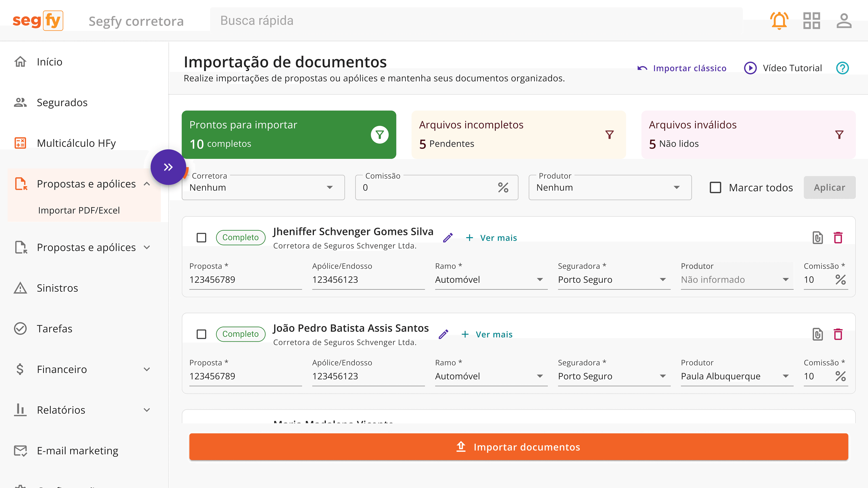Open attachment for Jheniffer Schvenger record
Image resolution: width=868 pixels, height=488 pixels.
pyautogui.click(x=817, y=238)
